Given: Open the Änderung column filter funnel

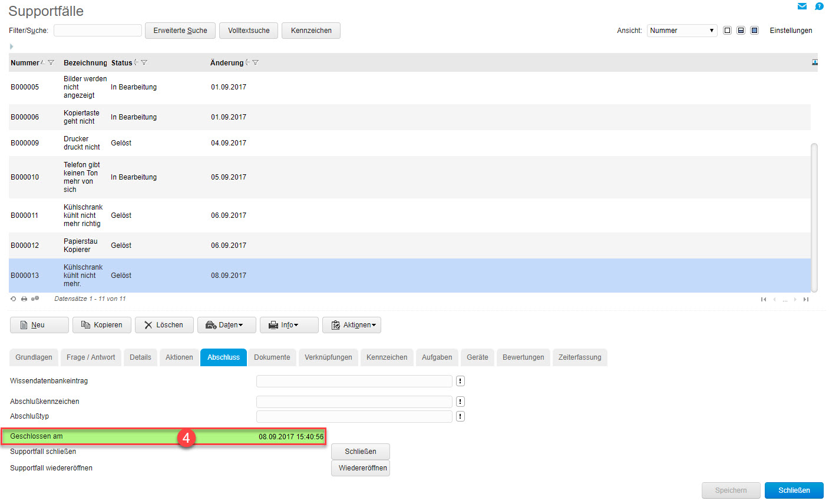Looking at the screenshot, I should [x=255, y=62].
